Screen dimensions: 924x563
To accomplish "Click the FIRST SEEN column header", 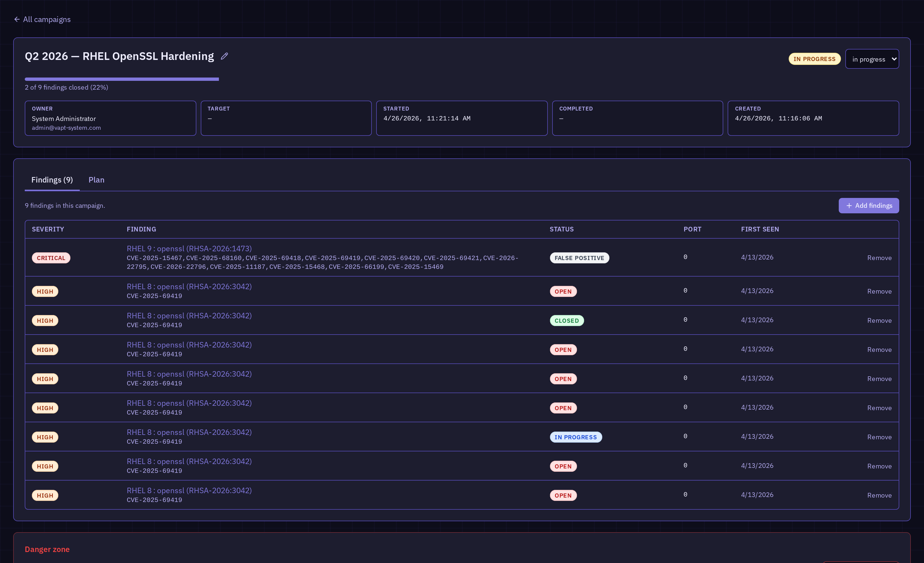I will (x=760, y=229).
